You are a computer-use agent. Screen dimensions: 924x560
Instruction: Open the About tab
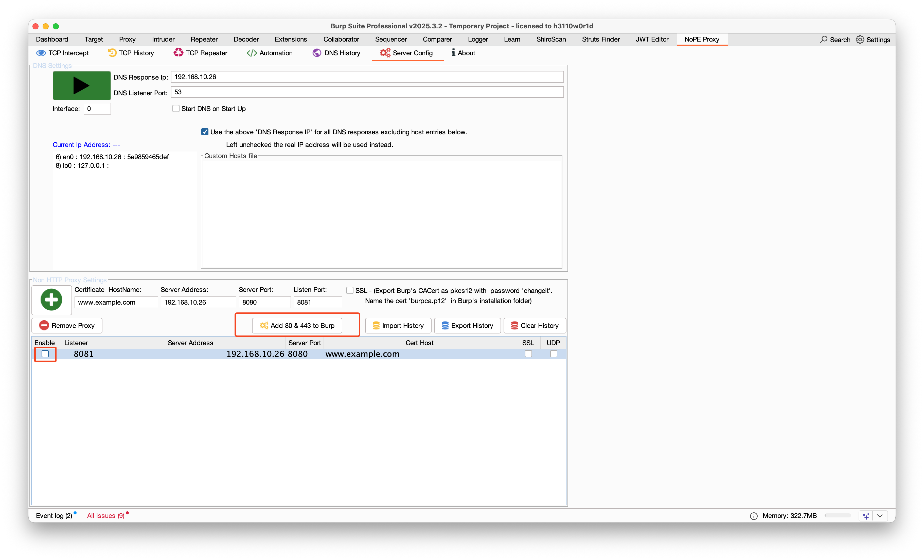tap(463, 53)
